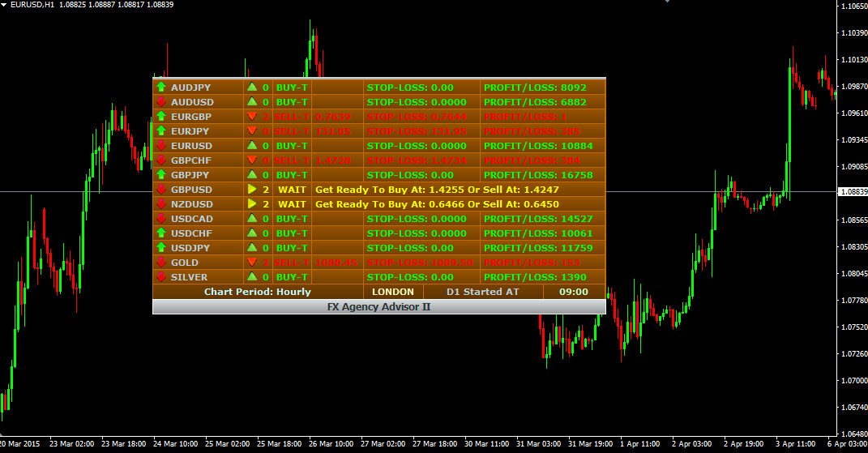Image resolution: width=868 pixels, height=453 pixels.
Task: Click the red trend arrow beside EURUSD
Action: click(x=161, y=145)
